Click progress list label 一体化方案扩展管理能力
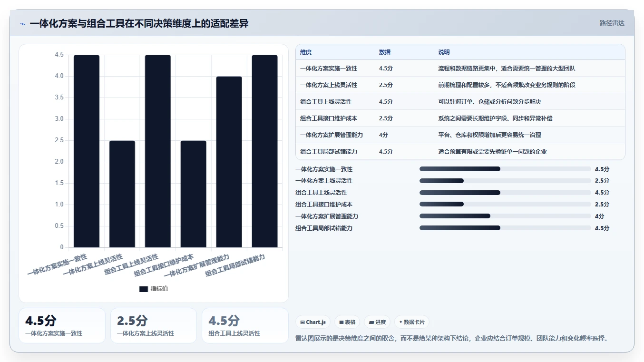The height and width of the screenshot is (362, 644). pos(327,216)
